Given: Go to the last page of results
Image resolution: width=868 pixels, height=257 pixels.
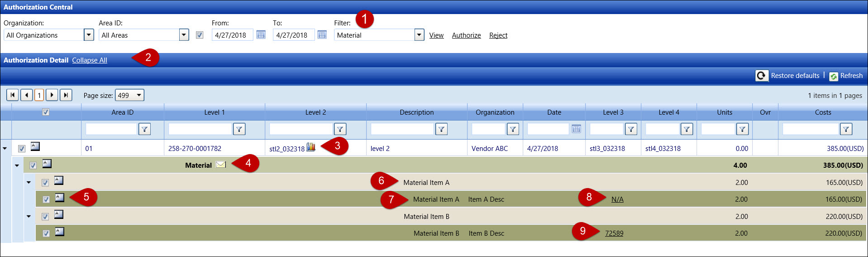Looking at the screenshot, I should click(x=66, y=95).
